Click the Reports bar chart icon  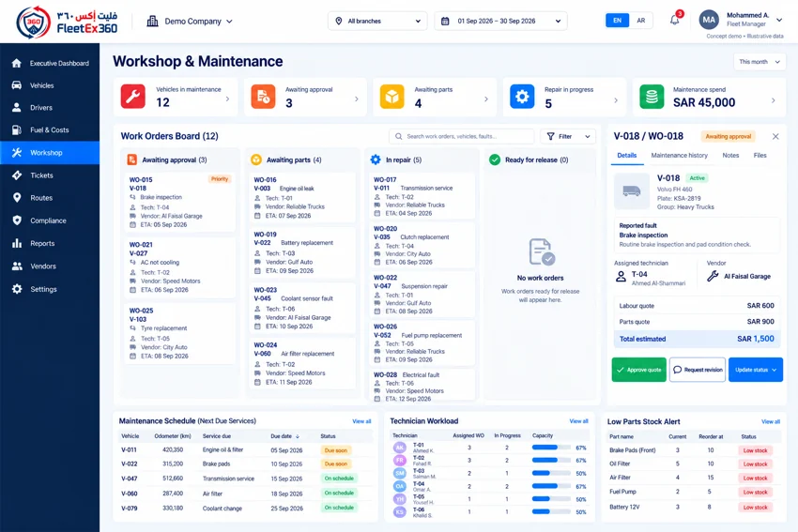tap(17, 243)
